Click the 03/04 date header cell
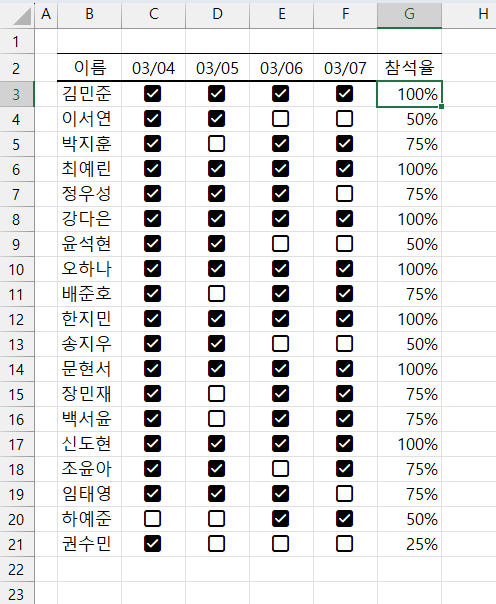The image size is (496, 604). tap(153, 68)
